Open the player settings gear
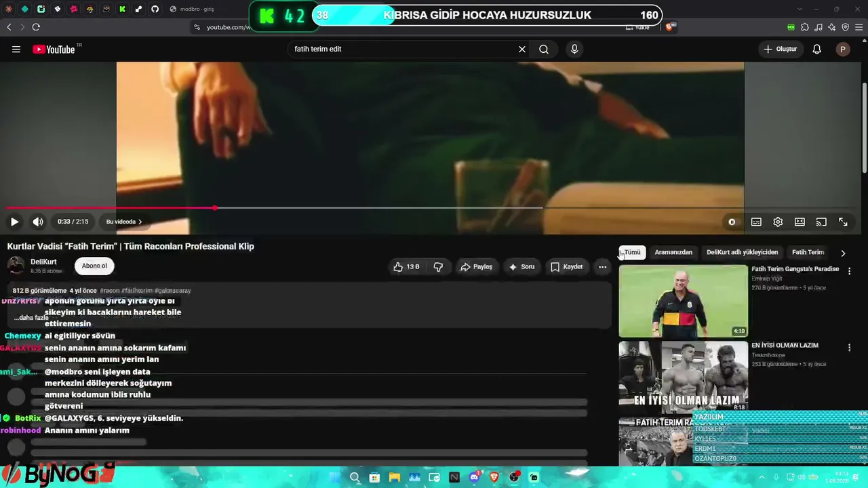Viewport: 868px width, 488px height. click(778, 222)
